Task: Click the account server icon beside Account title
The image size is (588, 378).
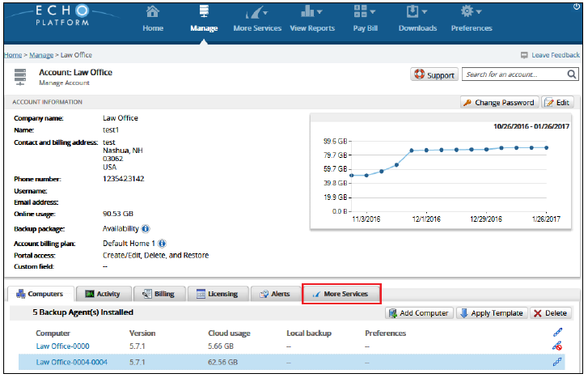Action: (x=20, y=77)
